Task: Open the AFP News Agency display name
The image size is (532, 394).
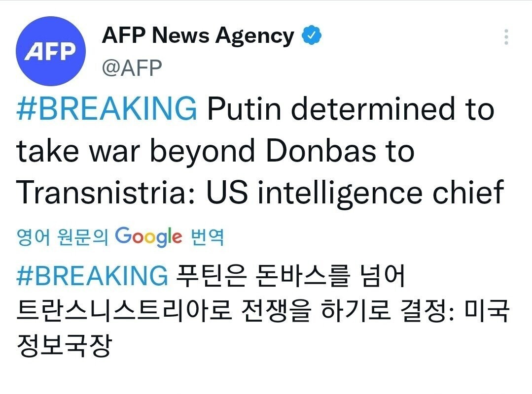Action: click(198, 36)
